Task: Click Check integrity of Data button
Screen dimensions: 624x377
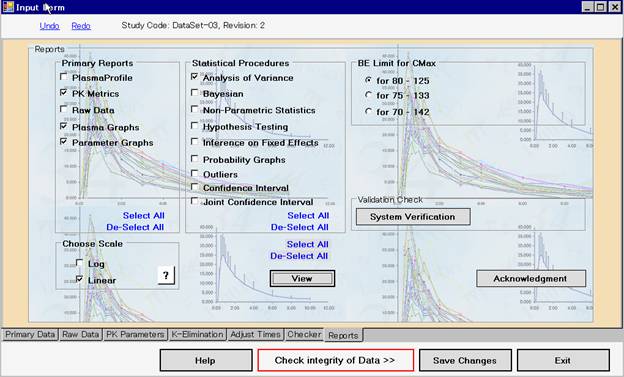Action: coord(335,360)
